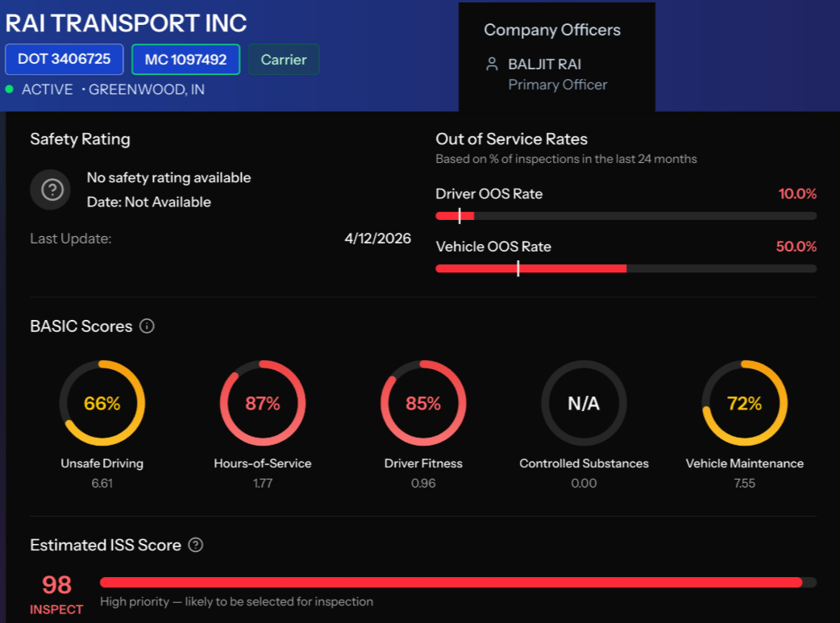This screenshot has height=623, width=840.
Task: Click the safety rating question mark icon
Action: coord(52,189)
